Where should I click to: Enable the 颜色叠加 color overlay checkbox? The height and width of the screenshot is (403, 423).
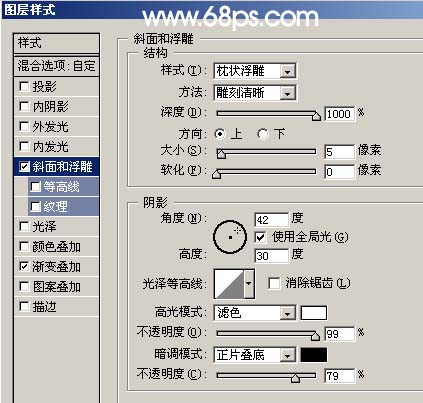[24, 247]
